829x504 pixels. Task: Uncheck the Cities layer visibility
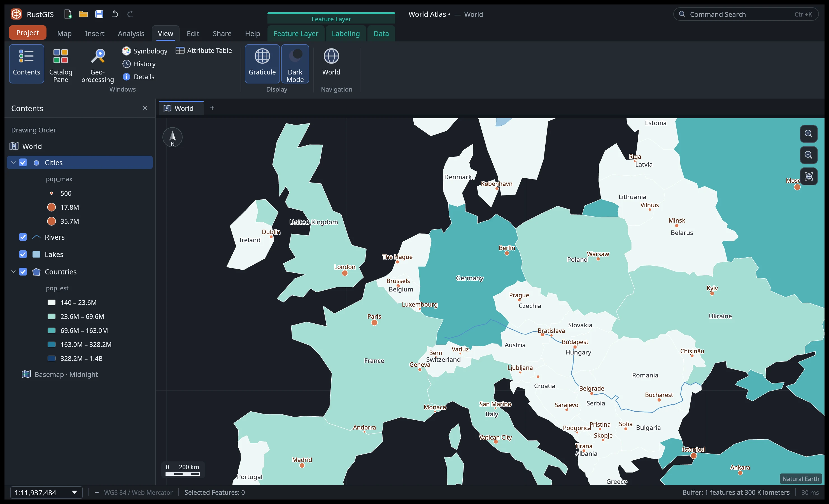[x=23, y=162]
